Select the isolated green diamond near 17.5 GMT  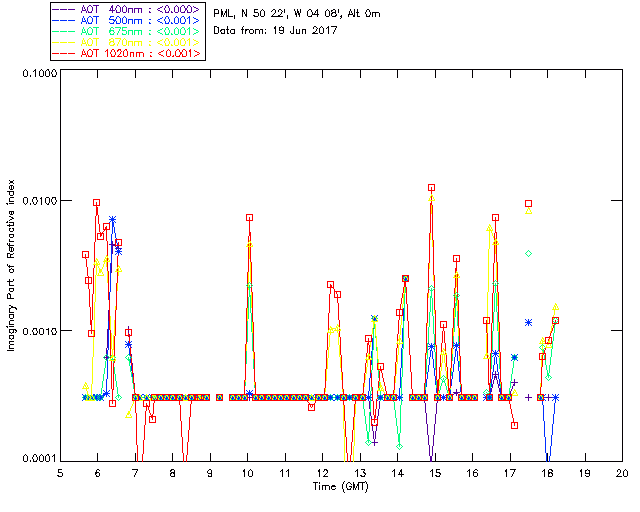tap(529, 254)
